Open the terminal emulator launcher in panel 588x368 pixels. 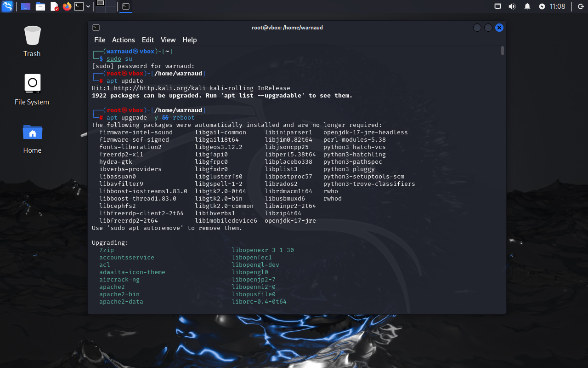coord(79,6)
